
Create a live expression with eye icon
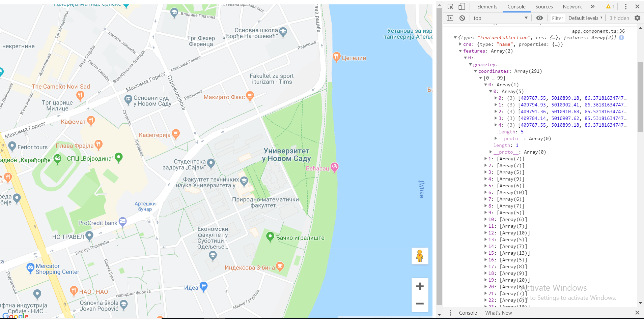point(540,18)
